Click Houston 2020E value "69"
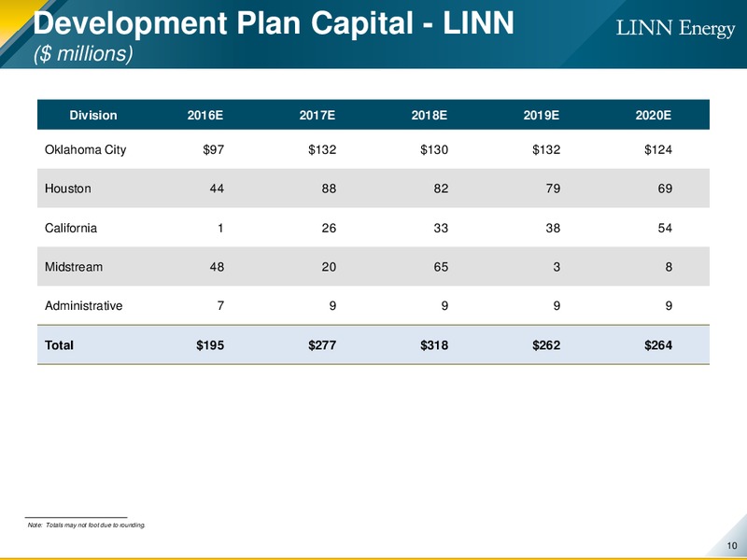The width and height of the screenshot is (747, 560). pos(665,189)
